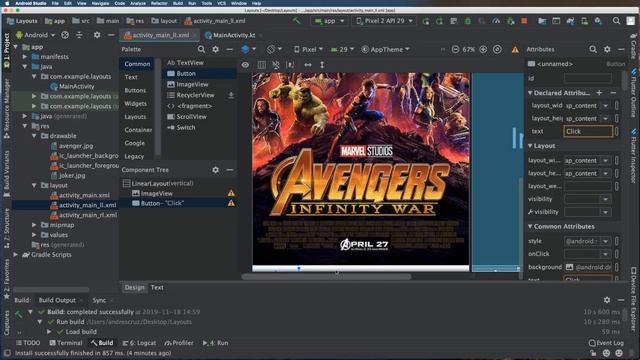Open Profiler tool window
Screen dimensions: 640x360
tap(179, 343)
